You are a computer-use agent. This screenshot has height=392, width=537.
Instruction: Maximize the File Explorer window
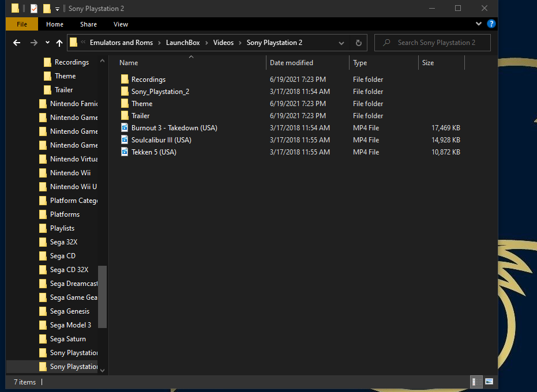click(x=458, y=8)
